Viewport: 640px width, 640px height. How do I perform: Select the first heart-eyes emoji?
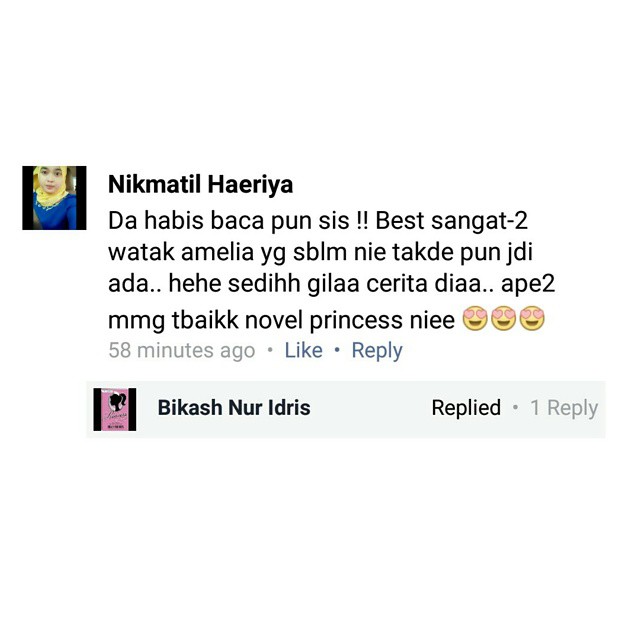(x=475, y=318)
